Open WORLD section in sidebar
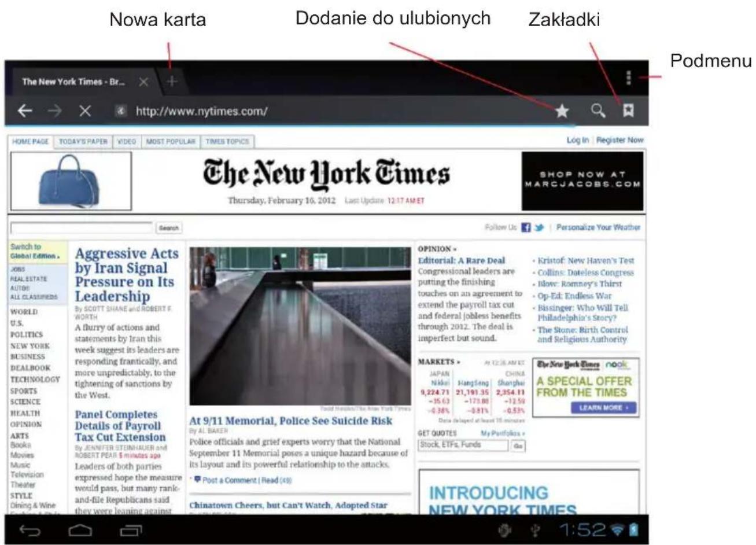Image resolution: width=756 pixels, height=545 pixels. pos(24,312)
